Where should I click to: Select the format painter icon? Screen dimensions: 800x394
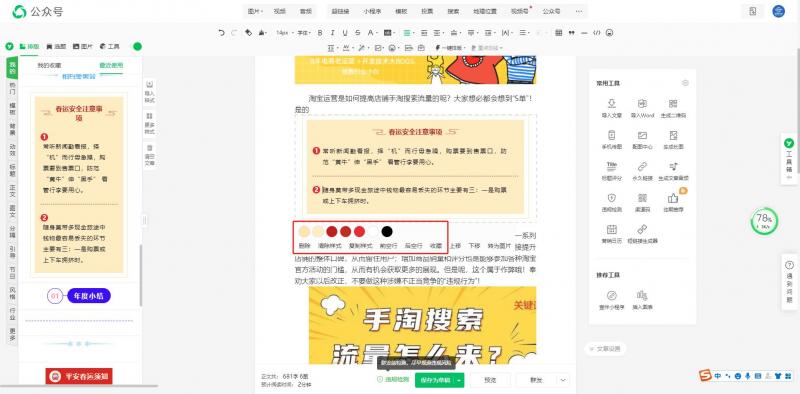click(x=248, y=33)
